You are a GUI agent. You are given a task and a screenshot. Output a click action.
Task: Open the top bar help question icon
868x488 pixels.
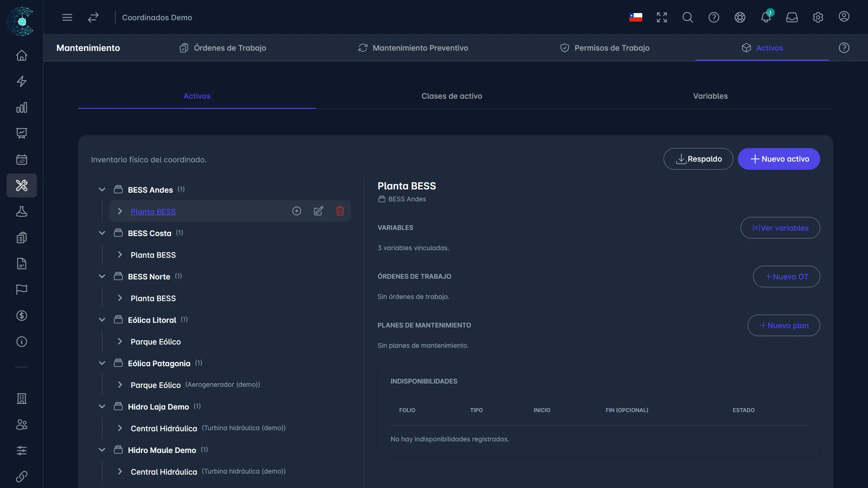pos(714,17)
